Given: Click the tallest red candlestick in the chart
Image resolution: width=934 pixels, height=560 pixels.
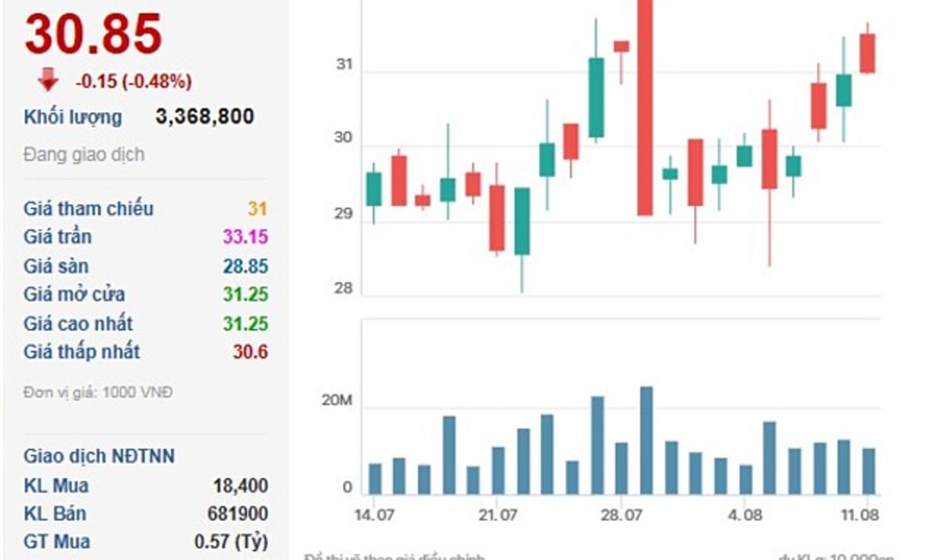Looking at the screenshot, I should click(646, 107).
